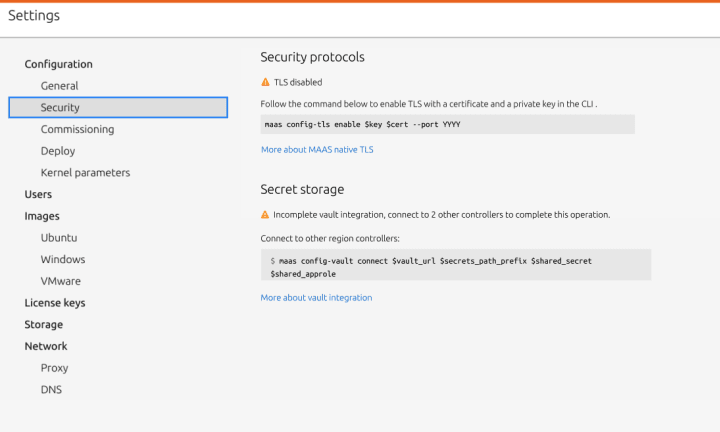Click the TLS disabled warning icon
The image size is (720, 432).
pos(265,82)
